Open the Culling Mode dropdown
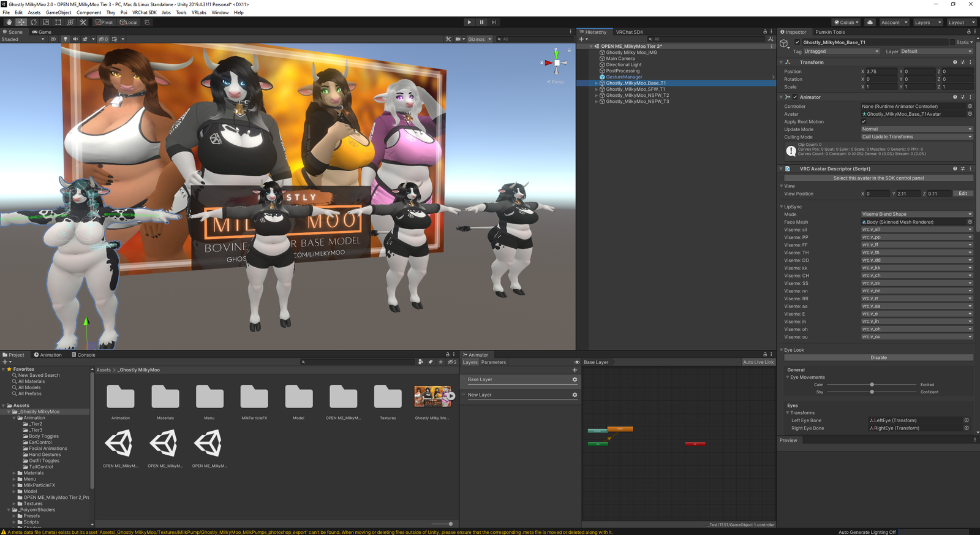Screen dimensions: 980x535 [916, 137]
